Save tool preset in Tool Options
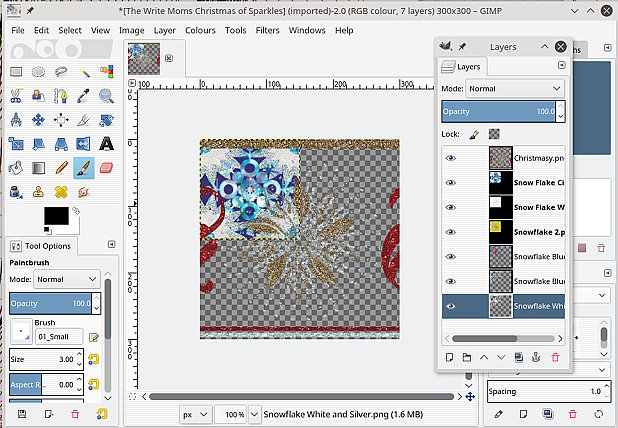 (x=22, y=413)
